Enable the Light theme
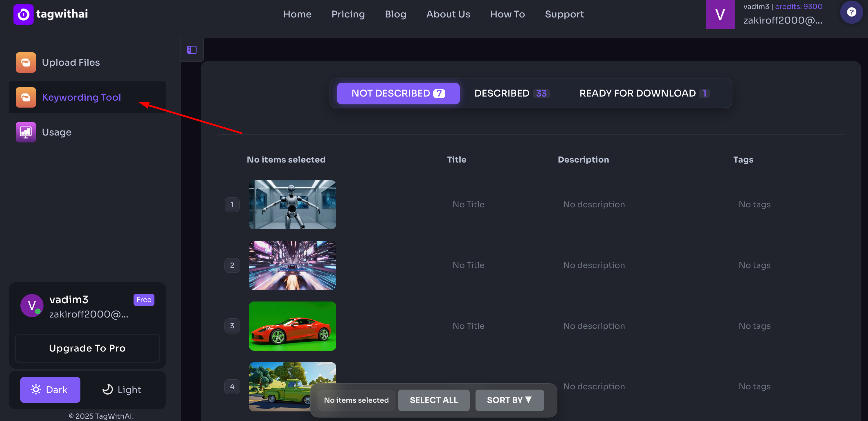 [x=122, y=390]
